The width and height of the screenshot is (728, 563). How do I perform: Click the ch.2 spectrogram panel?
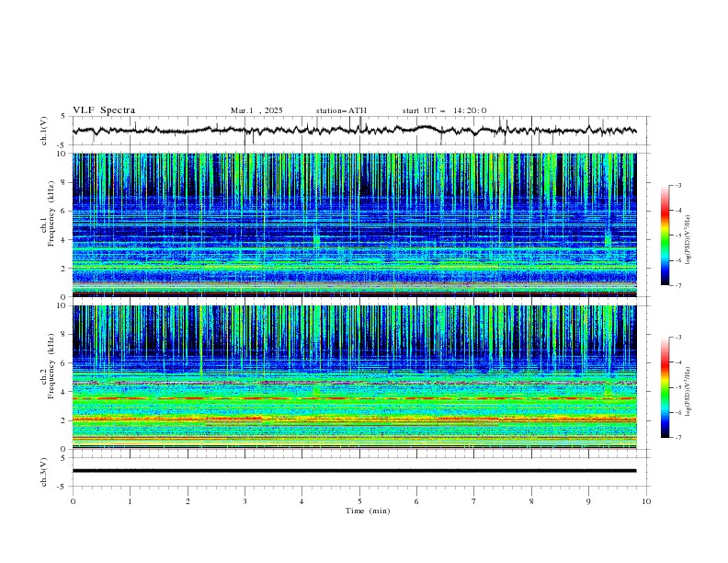tap(354, 377)
